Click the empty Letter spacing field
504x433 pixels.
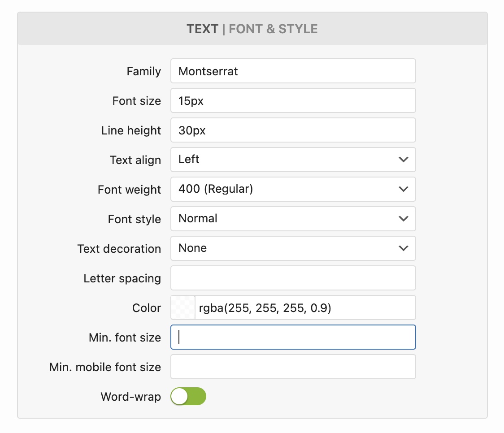tap(293, 278)
